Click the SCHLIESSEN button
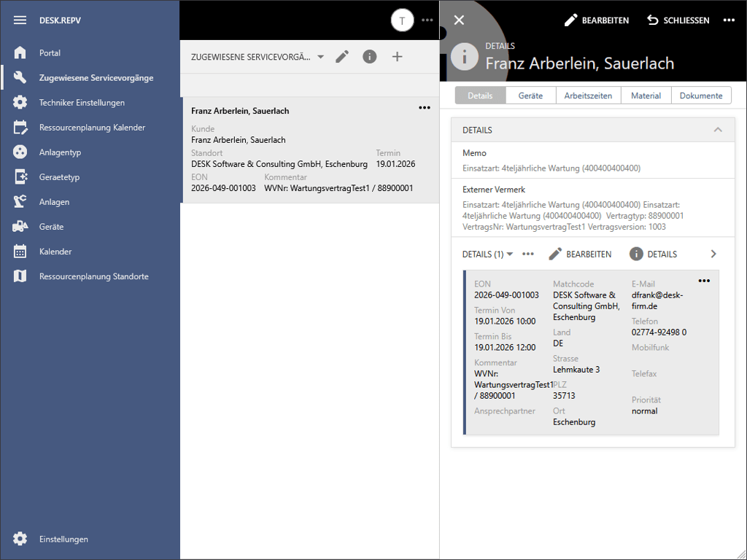Screen dimensions: 747x560 click(x=678, y=20)
